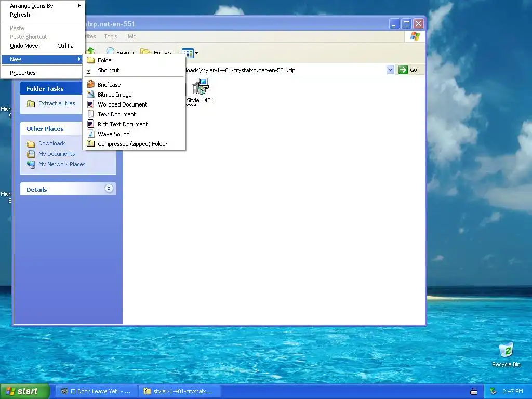The image size is (532, 399).
Task: Click the Wave Sound note icon
Action: tap(90, 134)
